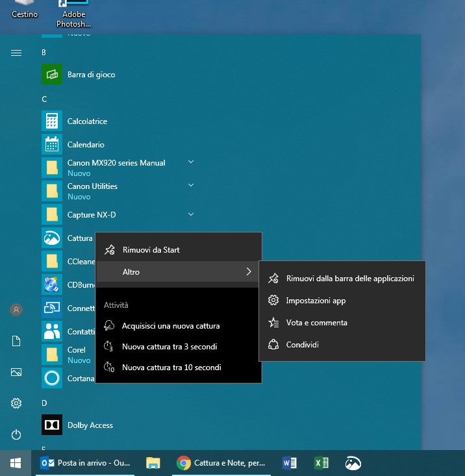This screenshot has width=465, height=476.
Task: Click the Windows Start button
Action: point(16,463)
